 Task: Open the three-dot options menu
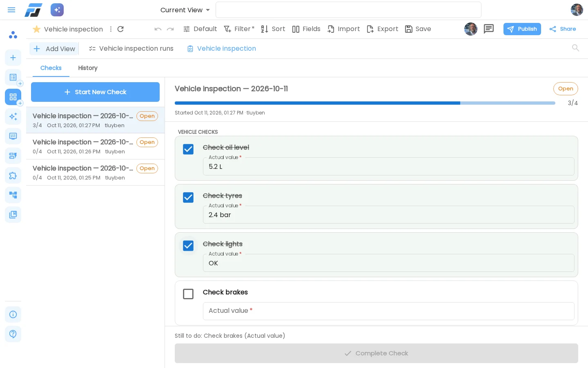click(x=111, y=29)
